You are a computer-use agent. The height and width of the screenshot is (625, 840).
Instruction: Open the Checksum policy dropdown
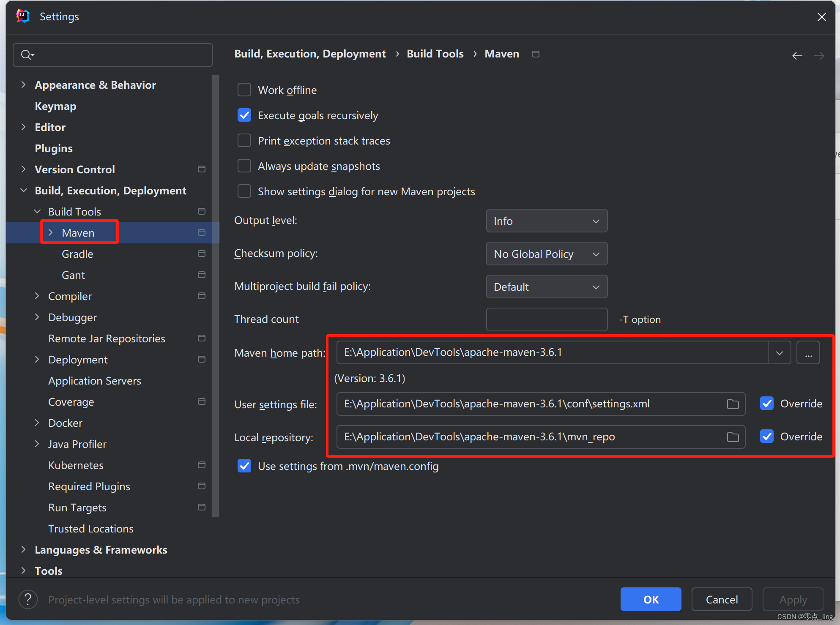546,254
